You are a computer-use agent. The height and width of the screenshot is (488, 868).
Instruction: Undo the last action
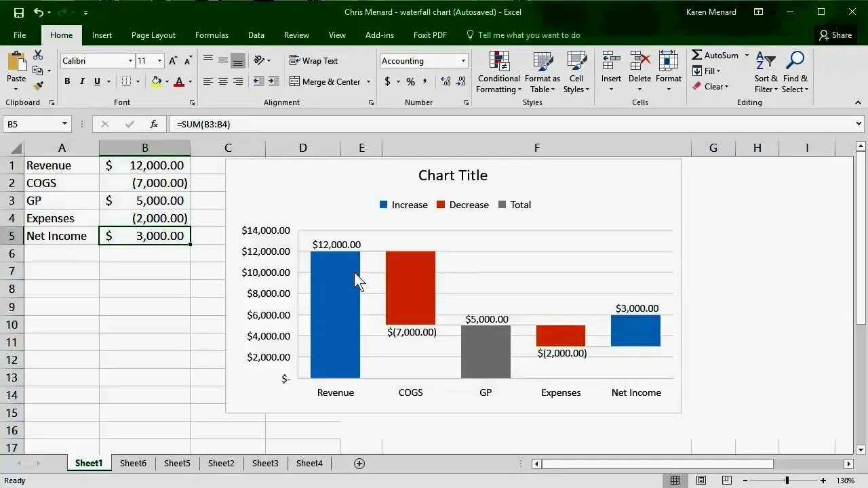39,12
